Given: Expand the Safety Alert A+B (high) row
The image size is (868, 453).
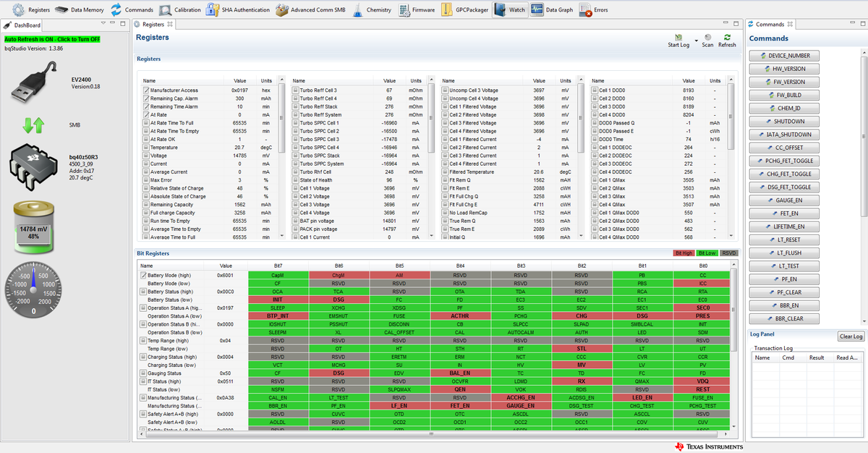Looking at the screenshot, I should (143, 414).
